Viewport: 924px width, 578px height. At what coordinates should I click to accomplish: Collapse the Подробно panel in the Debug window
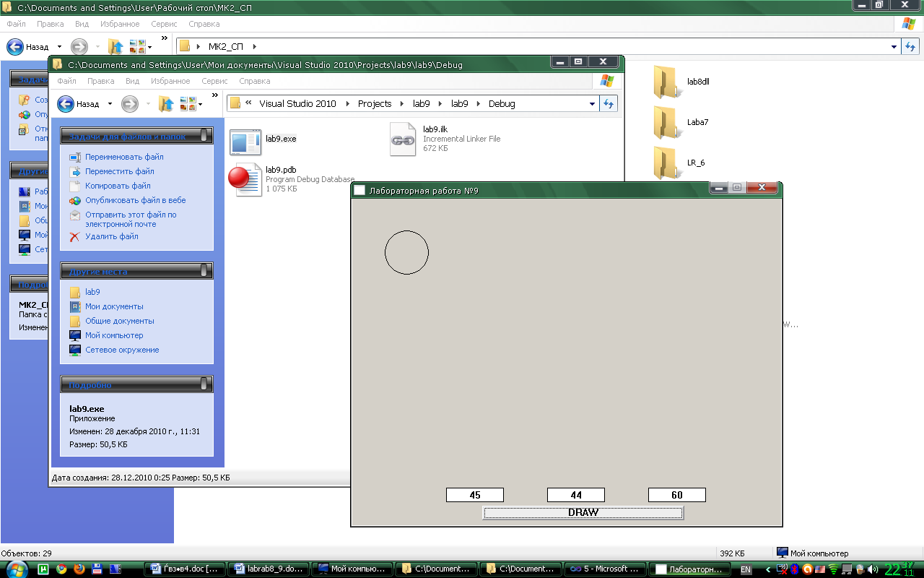pos(204,384)
